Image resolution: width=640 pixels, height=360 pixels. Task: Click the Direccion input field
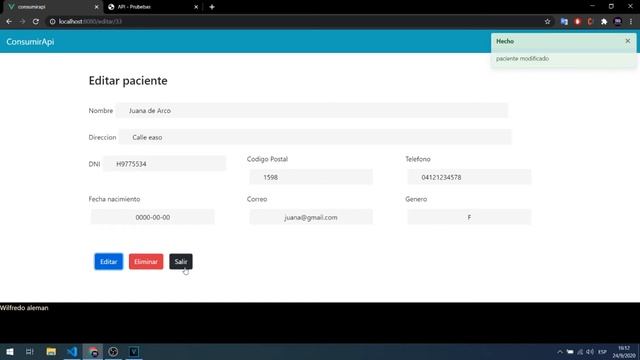point(315,137)
